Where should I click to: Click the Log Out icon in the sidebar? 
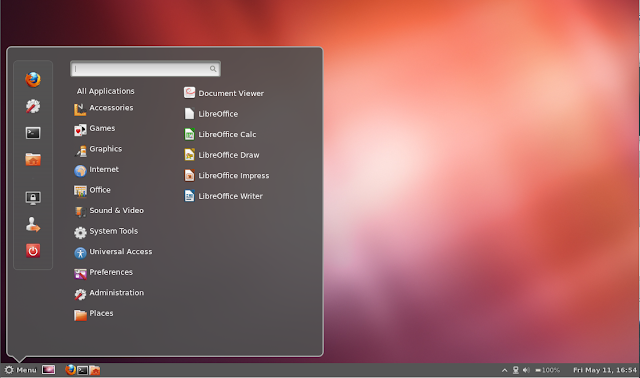click(x=33, y=225)
